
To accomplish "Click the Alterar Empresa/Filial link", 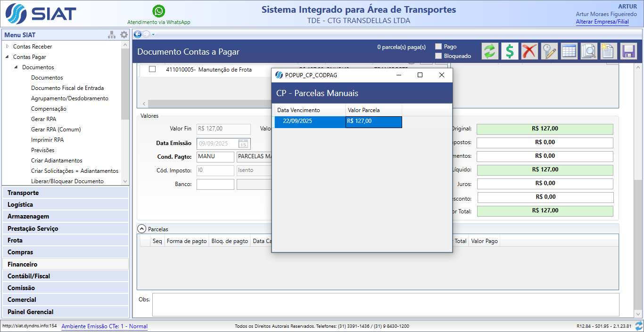I will click(x=602, y=22).
